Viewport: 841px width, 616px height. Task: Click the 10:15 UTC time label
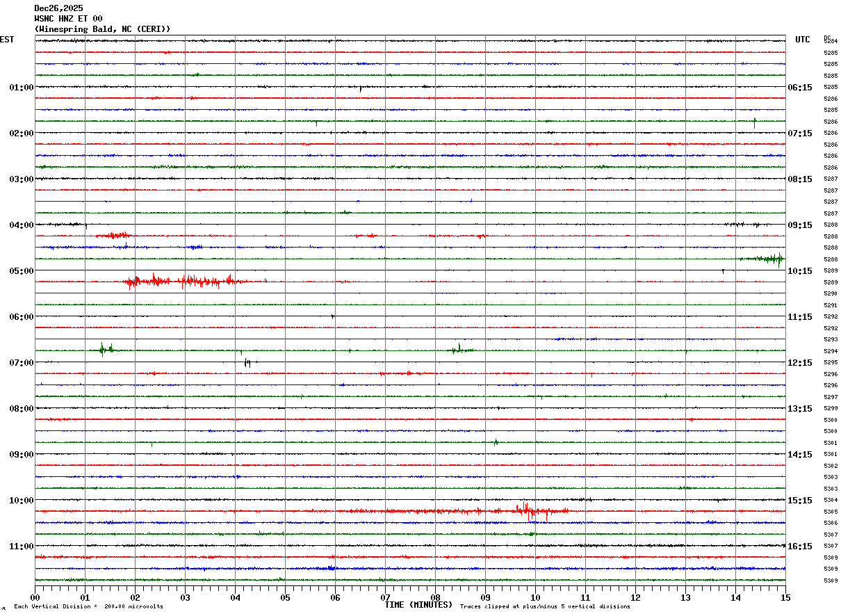pyautogui.click(x=799, y=271)
